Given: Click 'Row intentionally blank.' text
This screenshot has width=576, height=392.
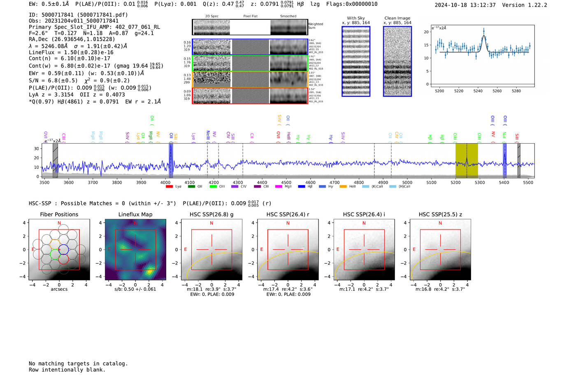Looking at the screenshot, I should click(67, 370).
